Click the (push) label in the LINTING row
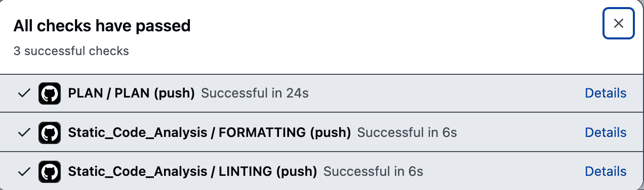This screenshot has width=644, height=190. (296, 171)
